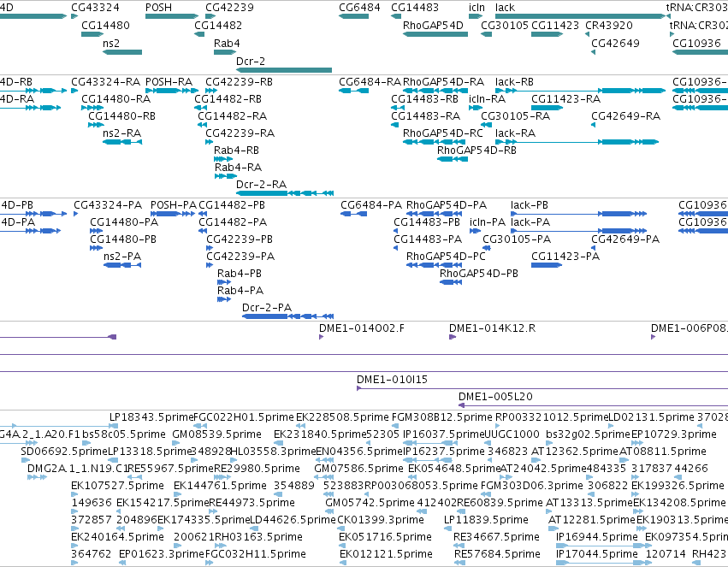The image size is (728, 567).
Task: Select the IP16944.5prime EST label
Action: click(597, 537)
